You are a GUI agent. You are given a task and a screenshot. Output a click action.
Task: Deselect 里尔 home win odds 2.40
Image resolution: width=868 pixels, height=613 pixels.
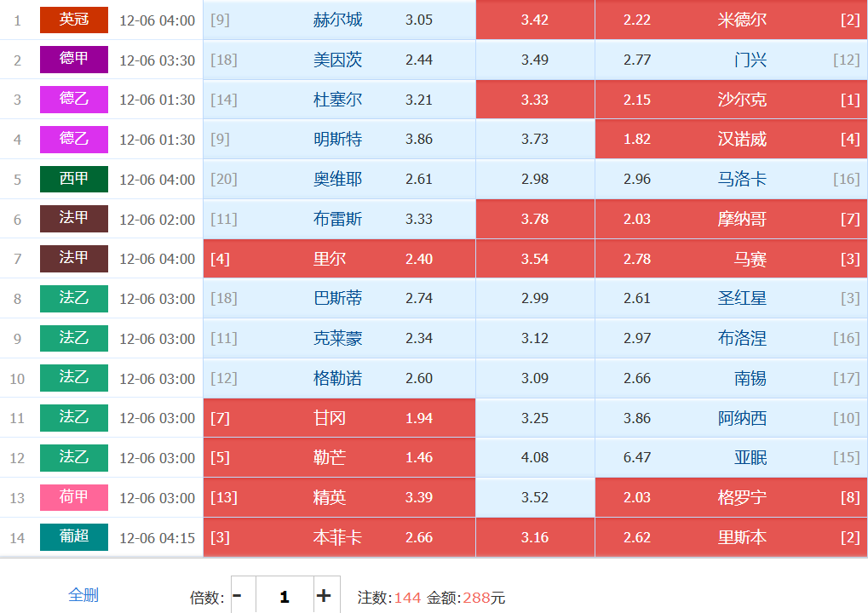(339, 259)
